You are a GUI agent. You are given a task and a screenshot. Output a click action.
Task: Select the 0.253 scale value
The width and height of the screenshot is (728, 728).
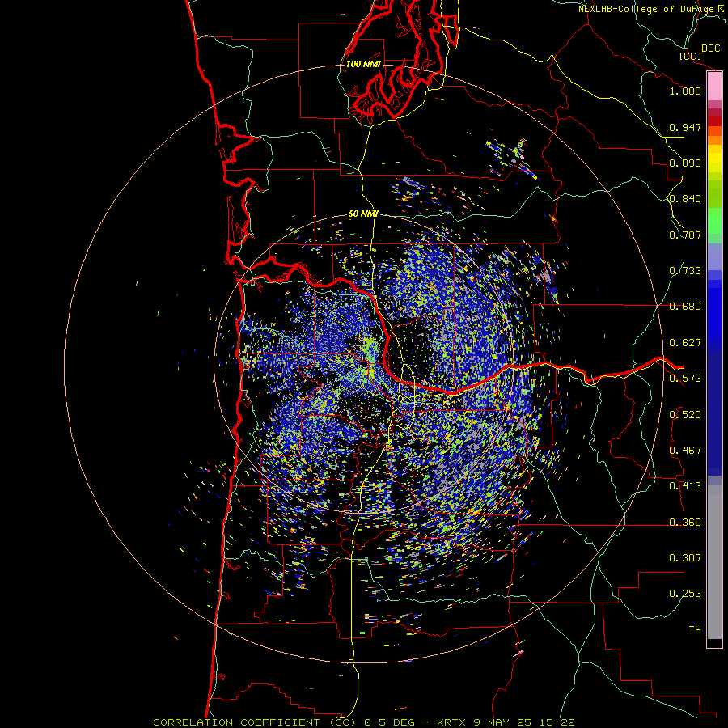(x=685, y=594)
